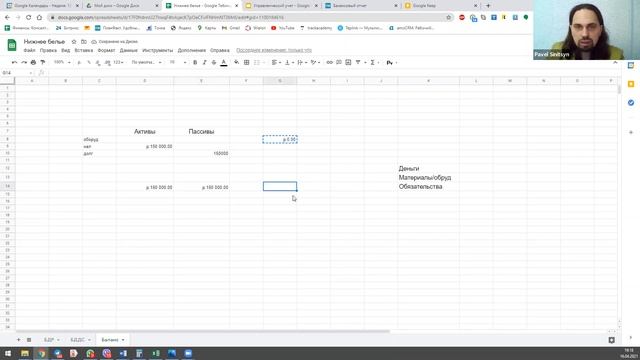Viewport: 640px width, 360px height.
Task: Select the Активы header cell
Action: click(x=144, y=131)
